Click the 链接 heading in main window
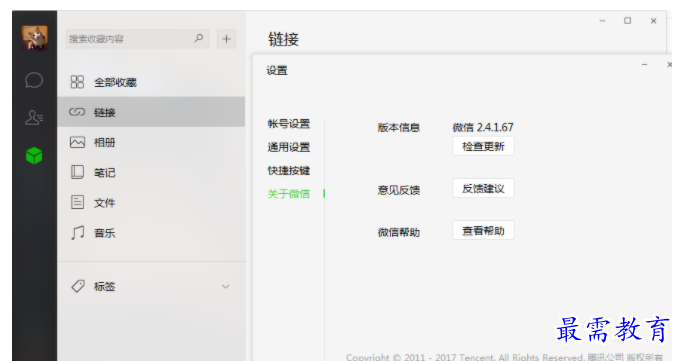 tap(284, 39)
